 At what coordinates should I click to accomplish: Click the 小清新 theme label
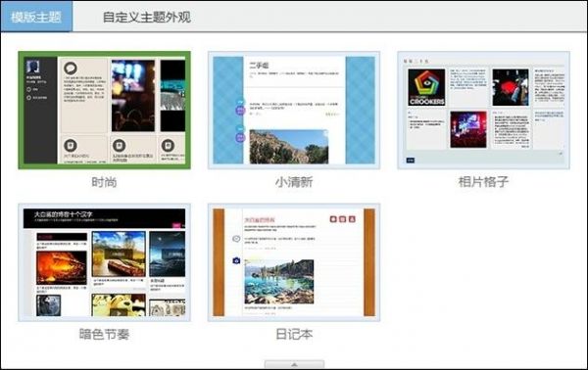(294, 182)
